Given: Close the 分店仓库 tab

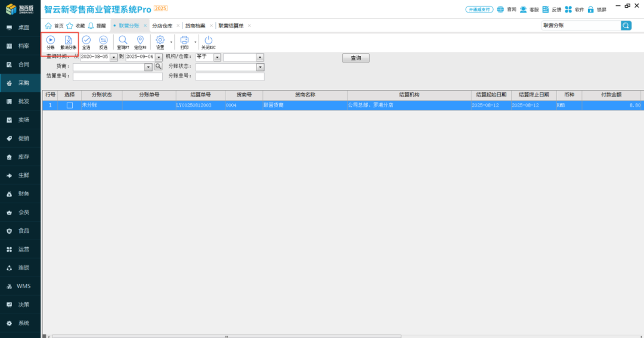Looking at the screenshot, I should point(178,26).
